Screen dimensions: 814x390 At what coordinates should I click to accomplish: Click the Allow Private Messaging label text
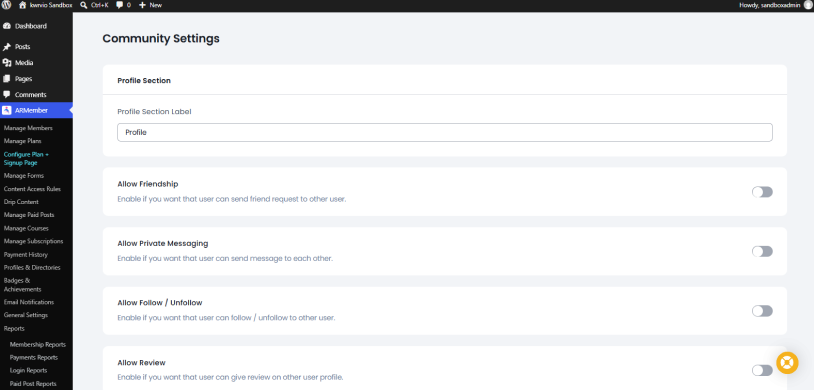pyautogui.click(x=162, y=243)
